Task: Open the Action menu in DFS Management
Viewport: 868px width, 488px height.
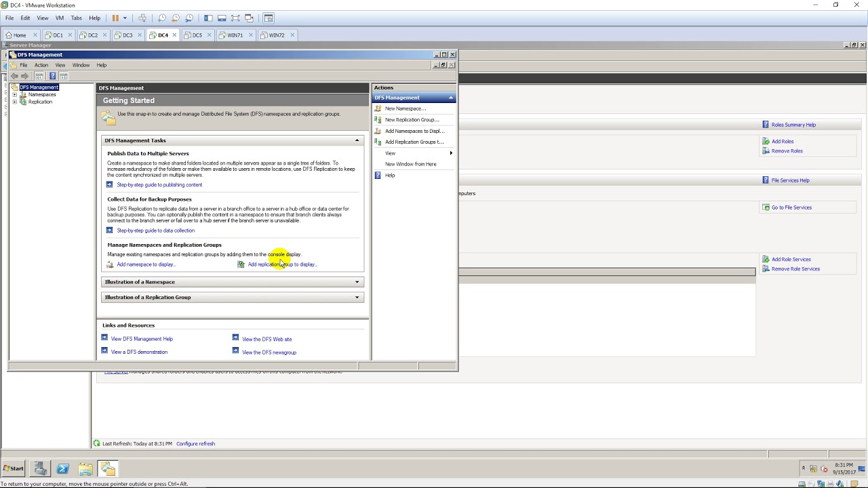Action: [x=41, y=65]
